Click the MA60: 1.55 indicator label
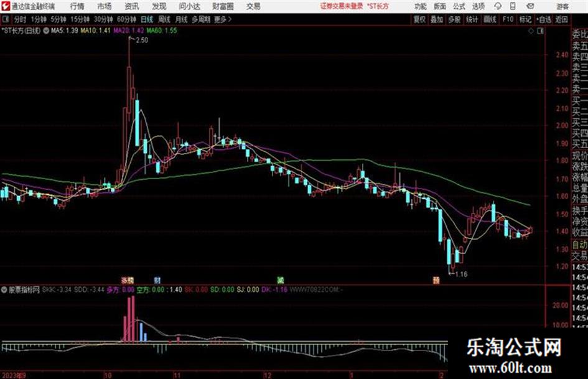 (x=162, y=30)
